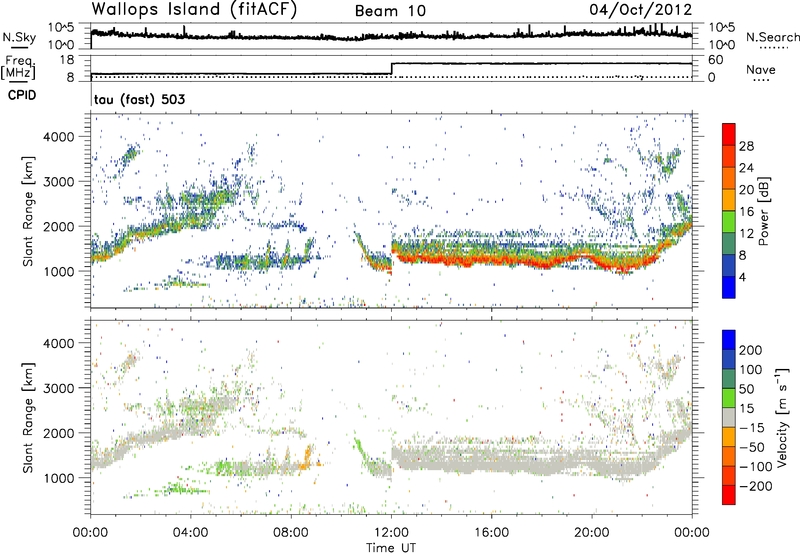
Task: Click the velocity panel 'Slant Range [km]' label
Action: [28, 417]
